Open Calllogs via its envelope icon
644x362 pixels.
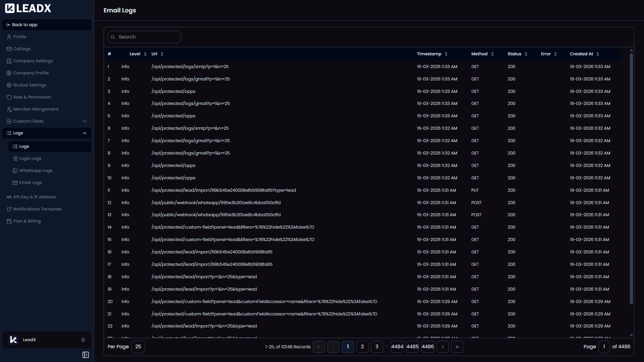[x=9, y=49]
